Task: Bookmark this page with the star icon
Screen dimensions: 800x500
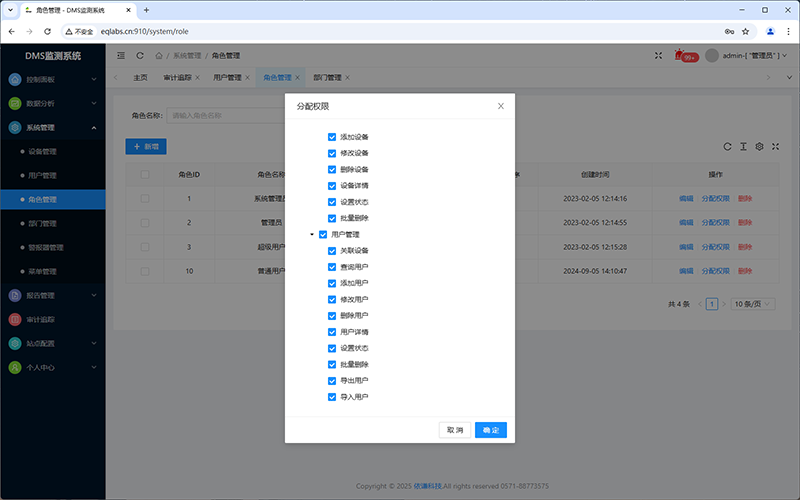Action: click(745, 31)
